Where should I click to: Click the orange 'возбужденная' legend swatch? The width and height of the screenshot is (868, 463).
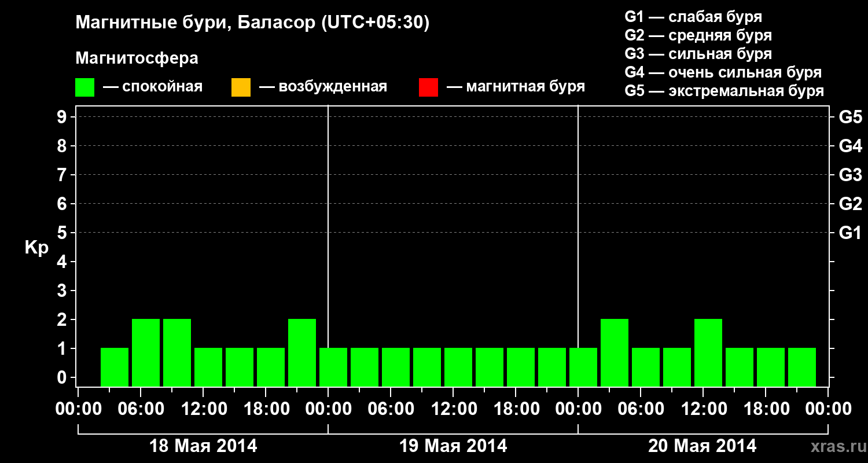coord(241,87)
